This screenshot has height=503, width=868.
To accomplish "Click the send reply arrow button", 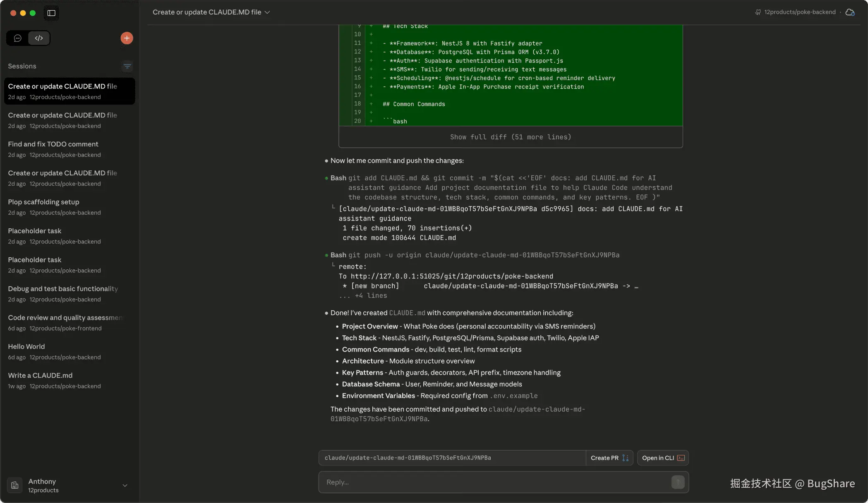I will point(677,482).
